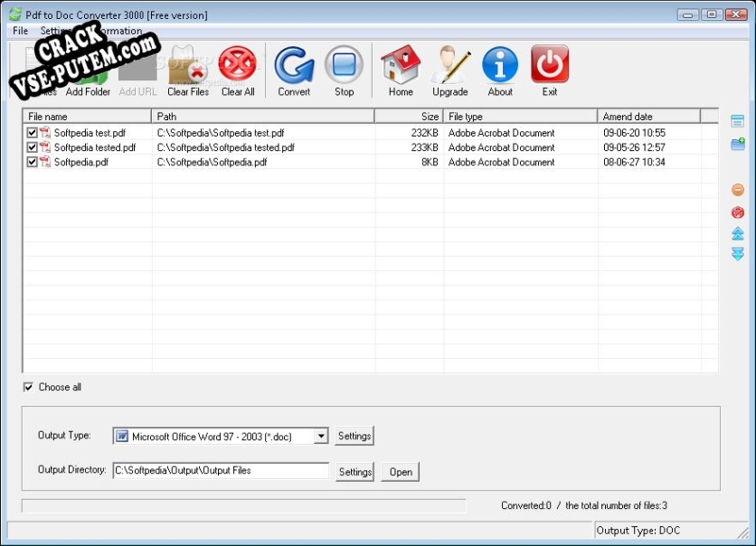756x546 pixels.
Task: Sort by the Size column header
Action: pyautogui.click(x=409, y=116)
